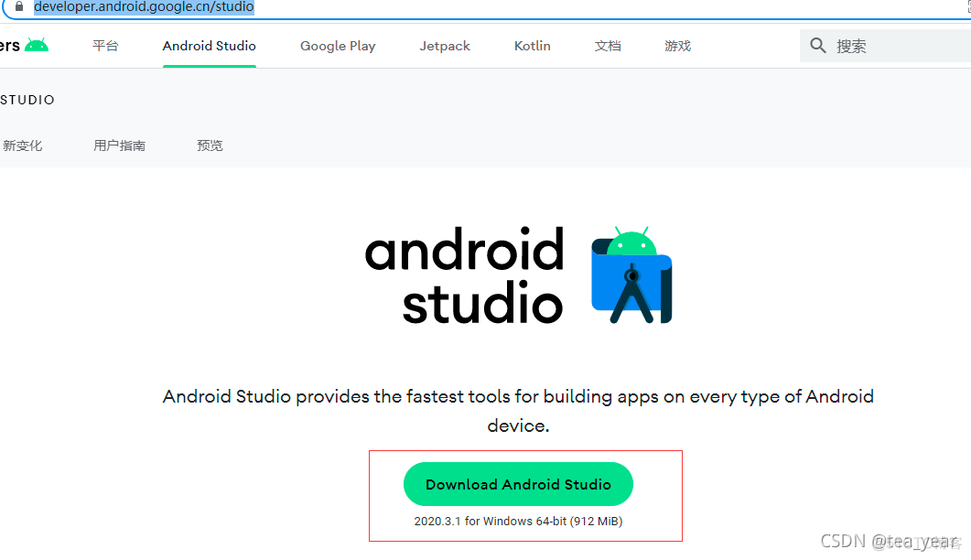Open the 平台 menu
The height and width of the screenshot is (560, 971).
coord(104,46)
